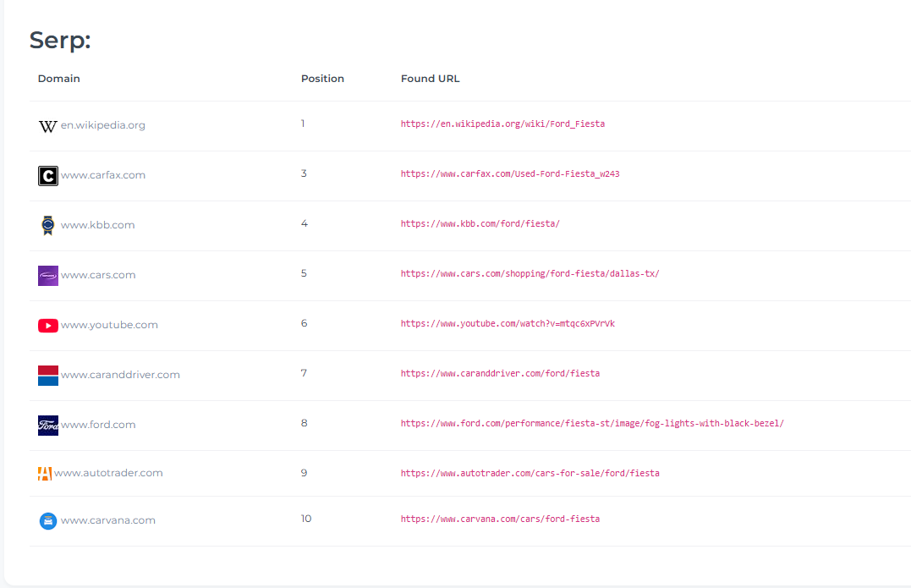The image size is (911, 588).
Task: Click the Carfax logo icon
Action: point(47,175)
